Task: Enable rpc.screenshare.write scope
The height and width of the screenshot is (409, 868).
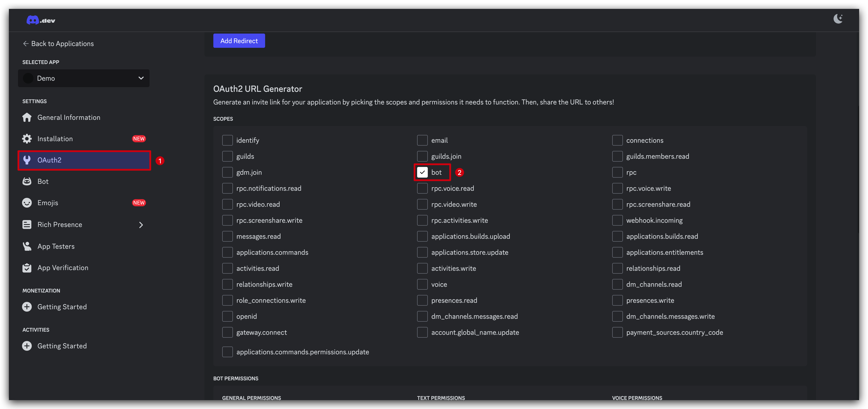Action: (x=228, y=220)
